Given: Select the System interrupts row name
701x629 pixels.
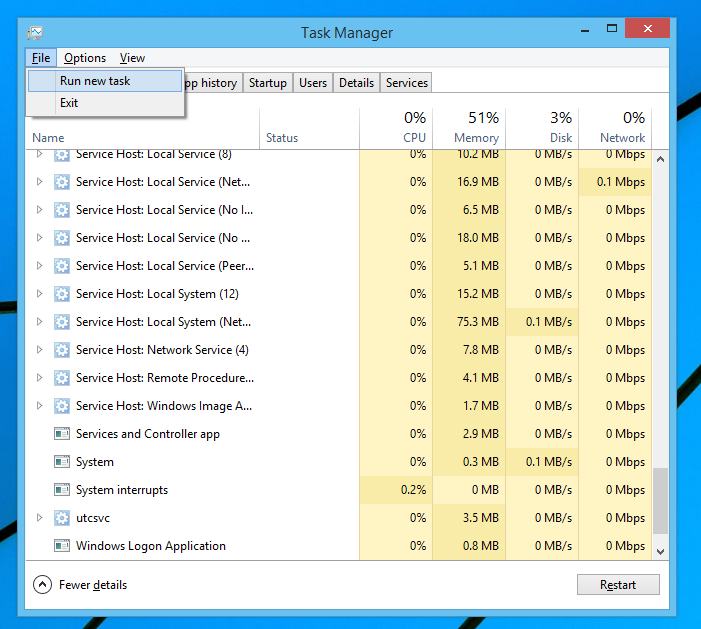Looking at the screenshot, I should (122, 490).
